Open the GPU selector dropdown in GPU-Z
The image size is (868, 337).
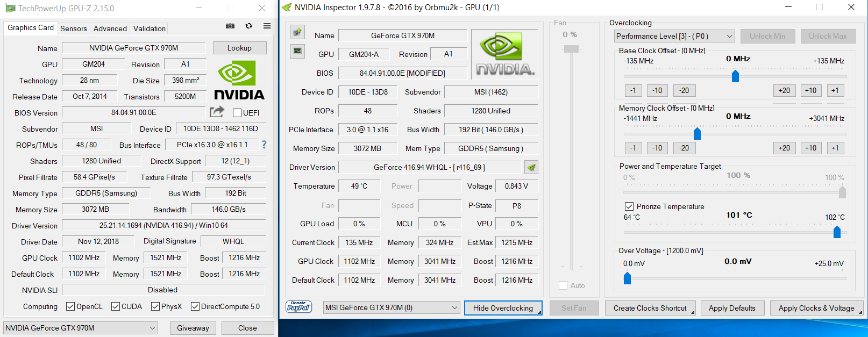[x=81, y=328]
